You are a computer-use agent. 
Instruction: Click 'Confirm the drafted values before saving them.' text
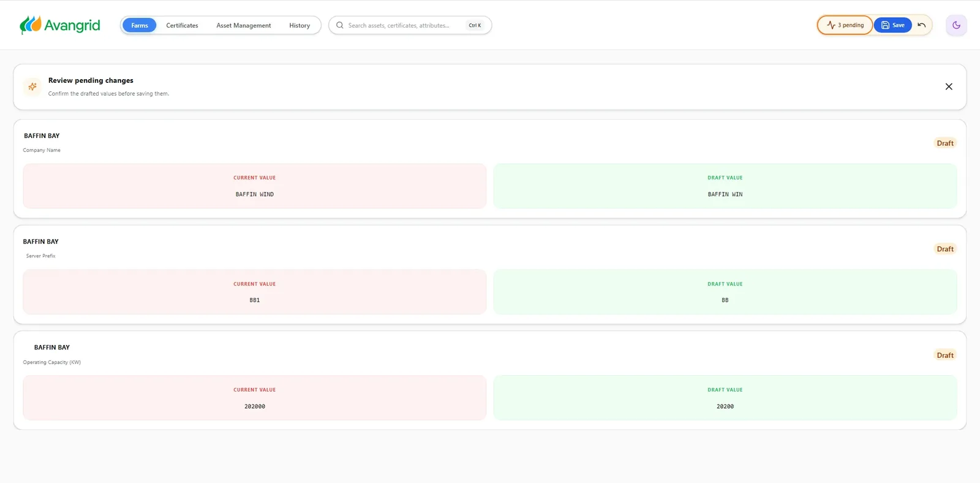click(x=108, y=94)
